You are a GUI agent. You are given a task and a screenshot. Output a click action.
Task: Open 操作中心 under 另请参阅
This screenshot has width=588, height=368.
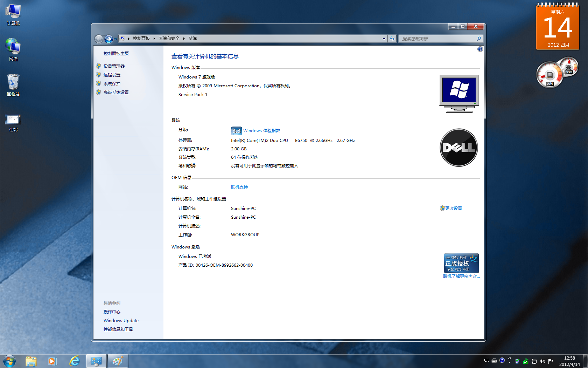tap(112, 312)
